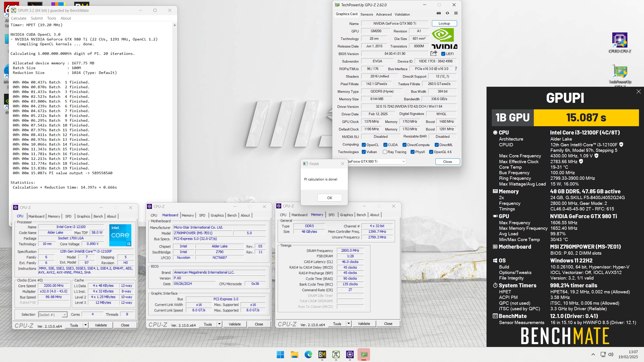
Task: Switch to Sensors tab in GPU-Z
Action: [x=367, y=14]
